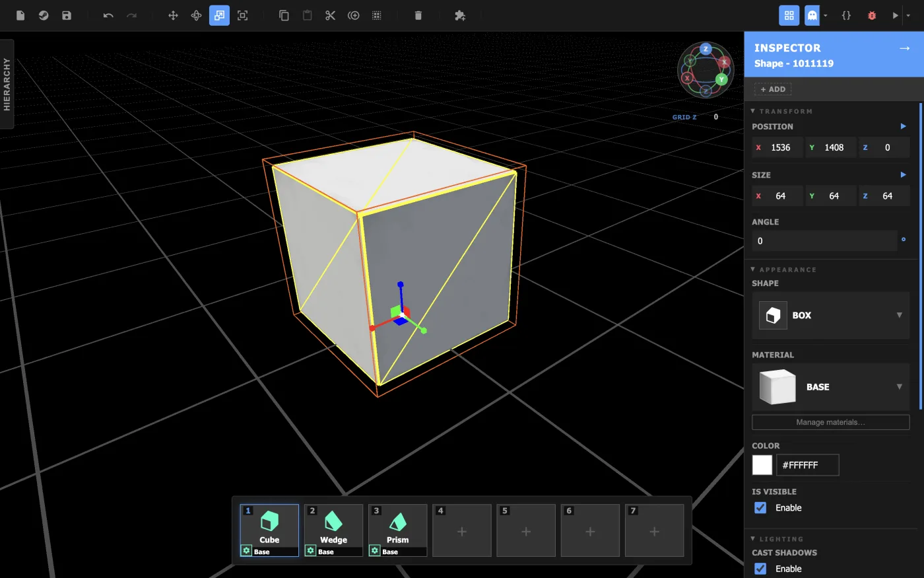Expand the Size blue arrow
This screenshot has width=924, height=578.
tap(903, 174)
